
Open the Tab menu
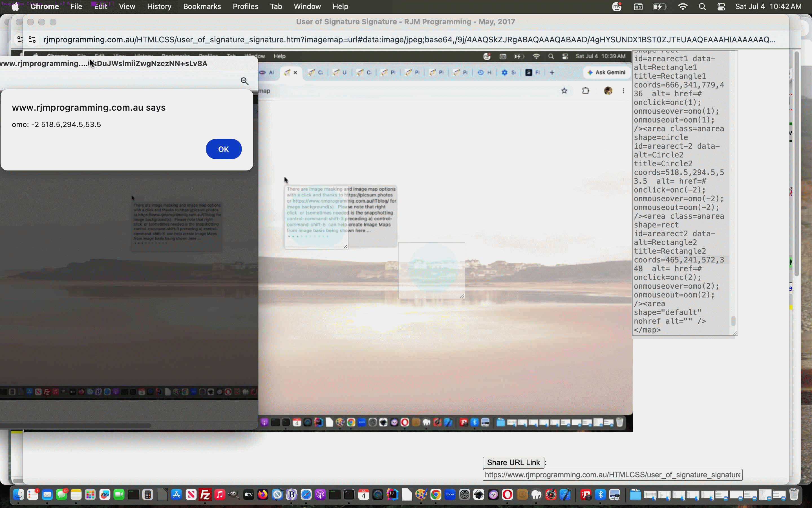click(x=276, y=6)
